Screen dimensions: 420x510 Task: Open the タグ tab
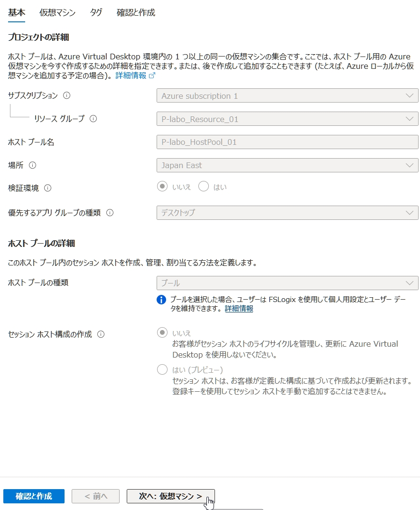96,13
